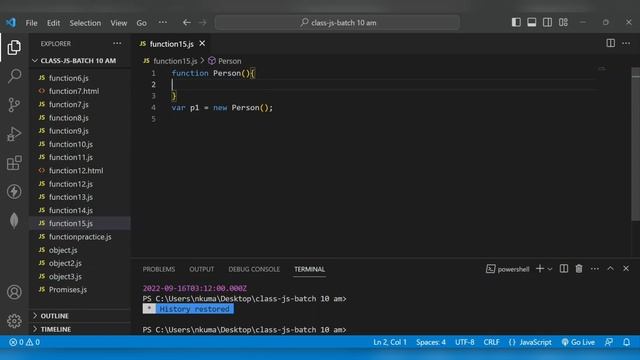This screenshot has height=360, width=640.
Task: Maximize the panel with the up chevron
Action: (610, 269)
